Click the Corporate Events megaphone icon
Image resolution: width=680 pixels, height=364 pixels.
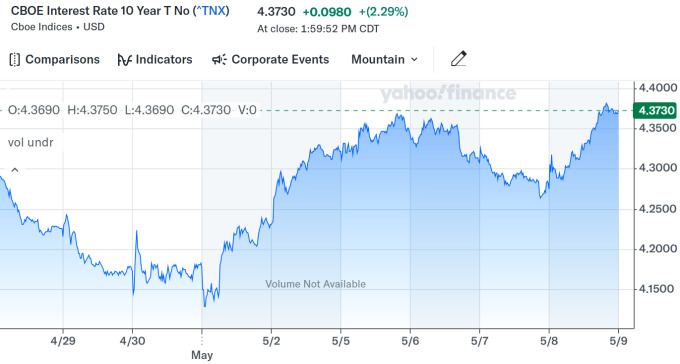pyautogui.click(x=219, y=59)
